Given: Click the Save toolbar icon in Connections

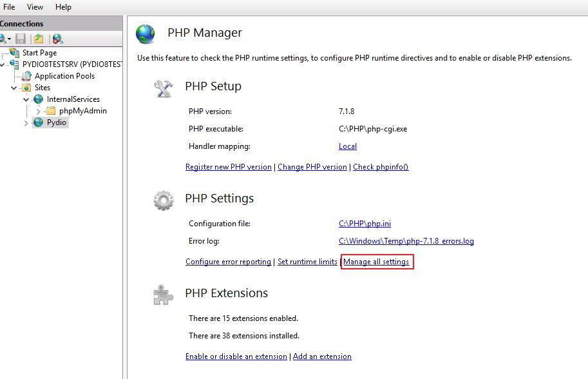Looking at the screenshot, I should [x=21, y=39].
